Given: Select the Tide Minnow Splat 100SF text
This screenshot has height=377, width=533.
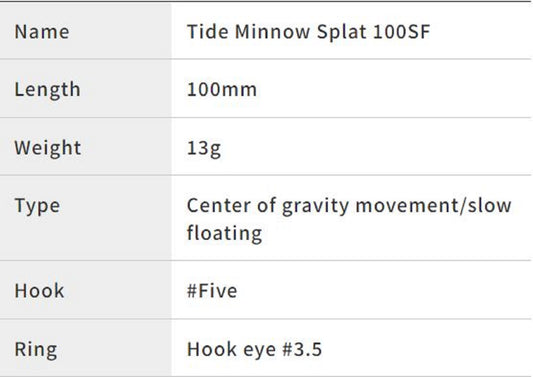Looking at the screenshot, I should point(309,32).
